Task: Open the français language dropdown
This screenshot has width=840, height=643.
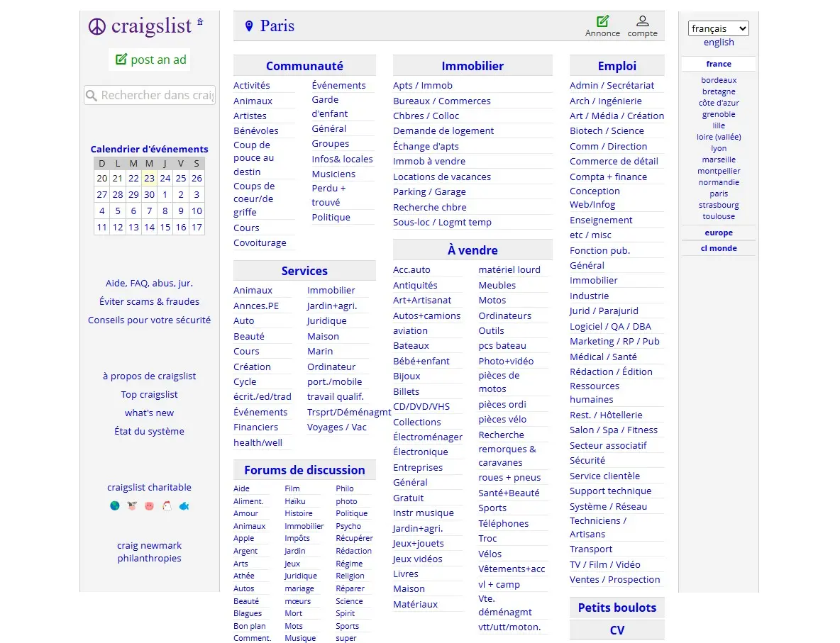Action: (718, 28)
